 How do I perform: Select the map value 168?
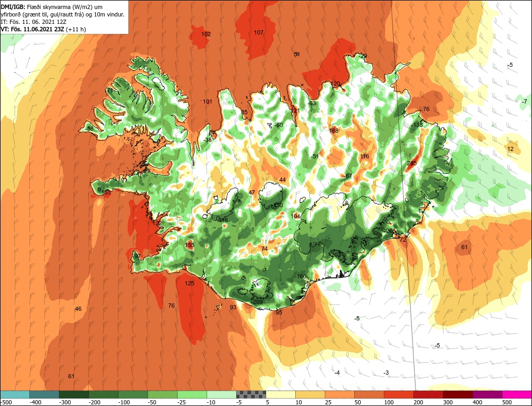coord(334,131)
